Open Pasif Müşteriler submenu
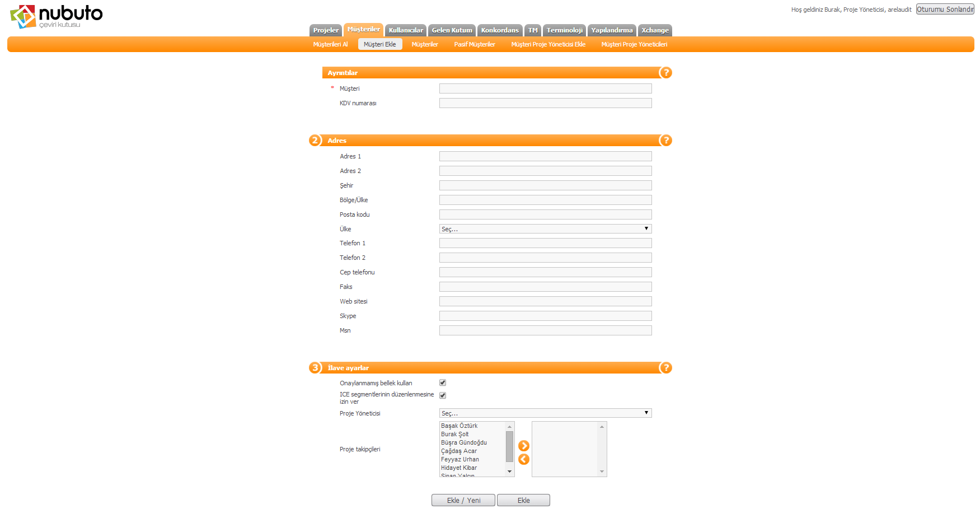 tap(475, 44)
